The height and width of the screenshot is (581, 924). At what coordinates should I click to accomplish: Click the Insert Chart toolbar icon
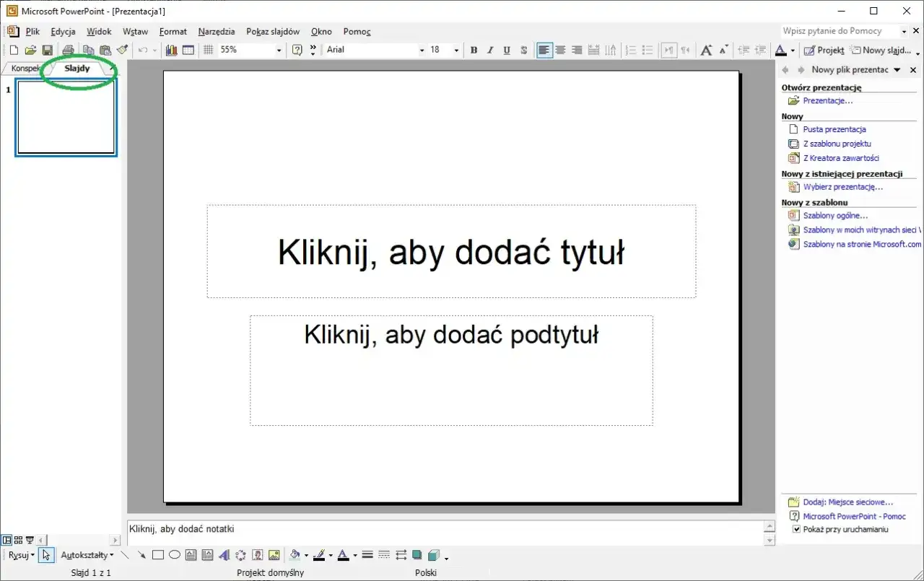coord(171,50)
